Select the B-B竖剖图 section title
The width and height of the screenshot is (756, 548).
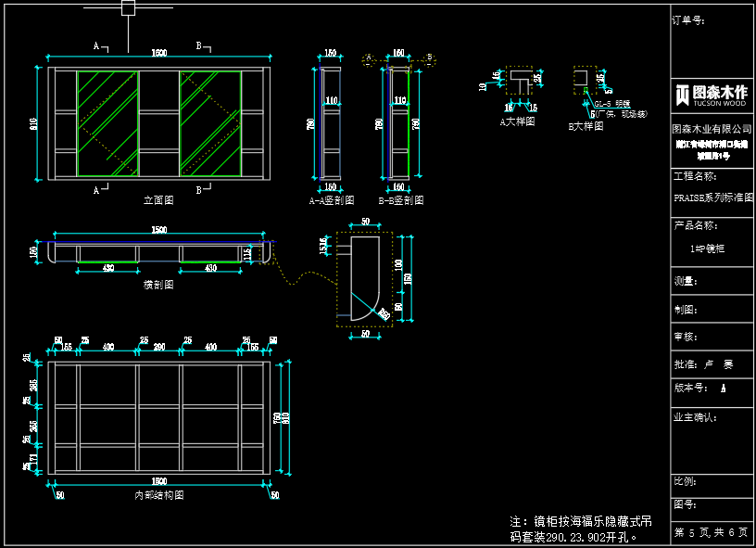click(401, 200)
